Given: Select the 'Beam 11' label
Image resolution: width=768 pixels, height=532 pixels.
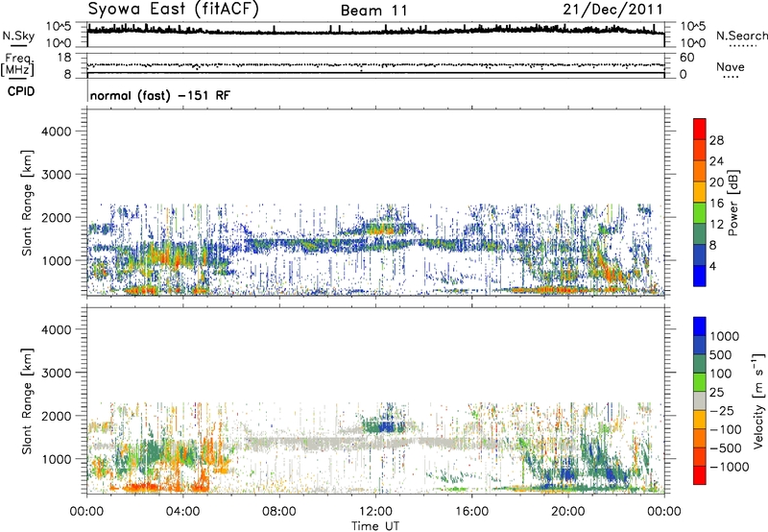Looking at the screenshot, I should [x=373, y=11].
